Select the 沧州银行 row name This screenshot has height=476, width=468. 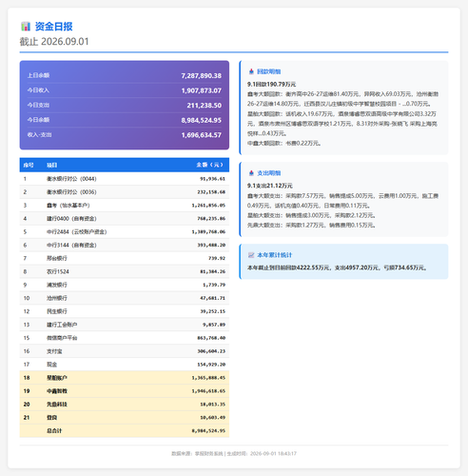click(57, 298)
